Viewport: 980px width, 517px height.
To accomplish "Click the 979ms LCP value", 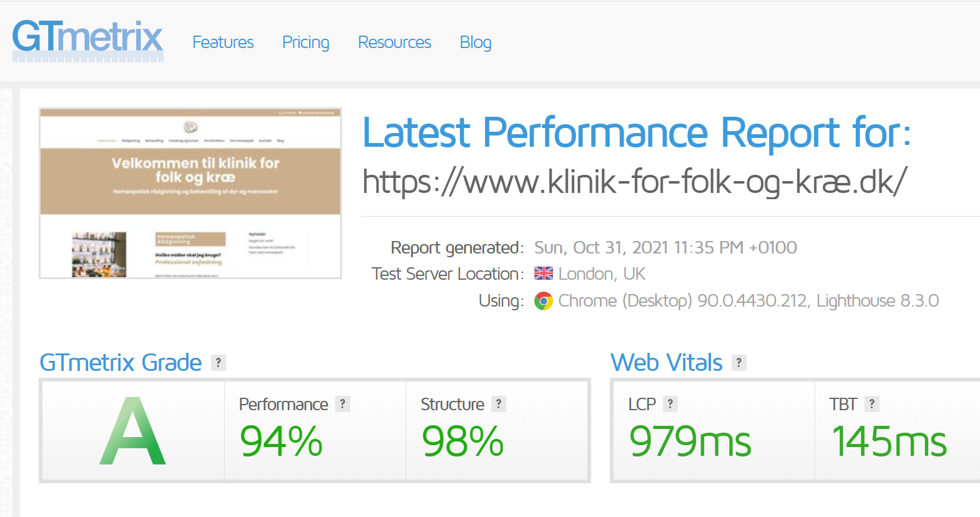I will 690,441.
